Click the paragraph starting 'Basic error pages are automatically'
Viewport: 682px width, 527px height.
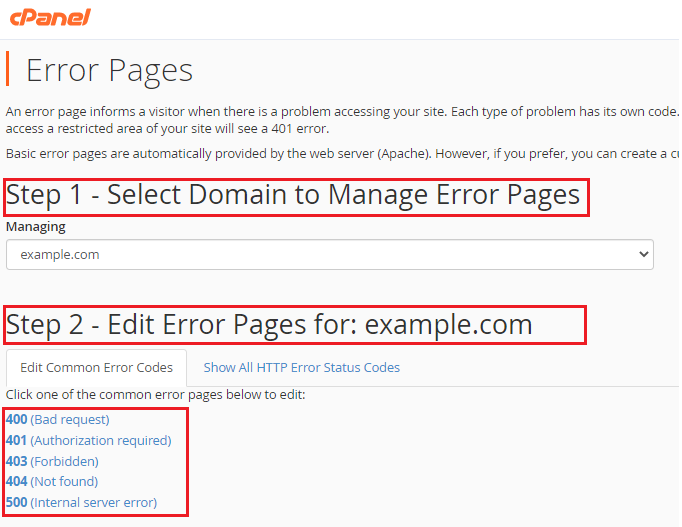(340, 154)
